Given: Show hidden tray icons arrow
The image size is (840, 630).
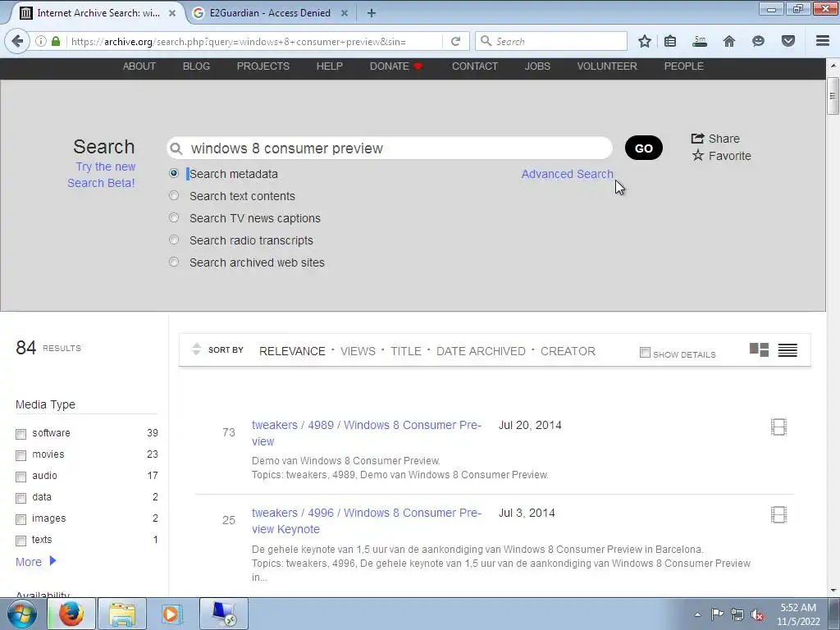Looking at the screenshot, I should click(697, 614).
